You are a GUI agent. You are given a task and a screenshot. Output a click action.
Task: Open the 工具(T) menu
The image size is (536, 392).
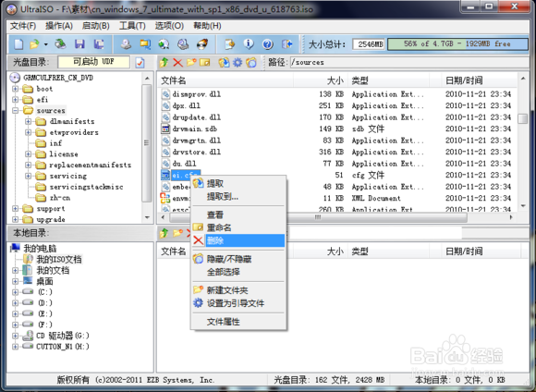tap(132, 26)
